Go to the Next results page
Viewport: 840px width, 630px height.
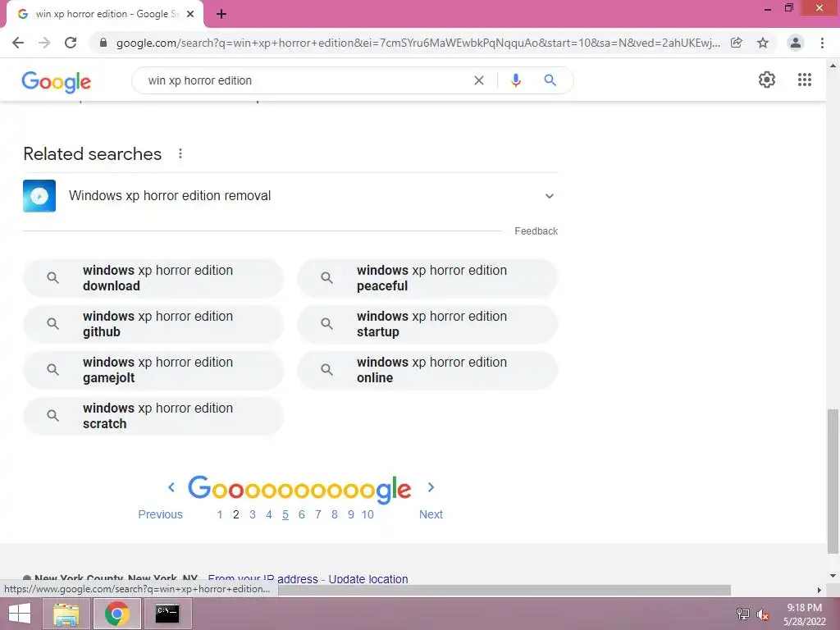click(431, 514)
